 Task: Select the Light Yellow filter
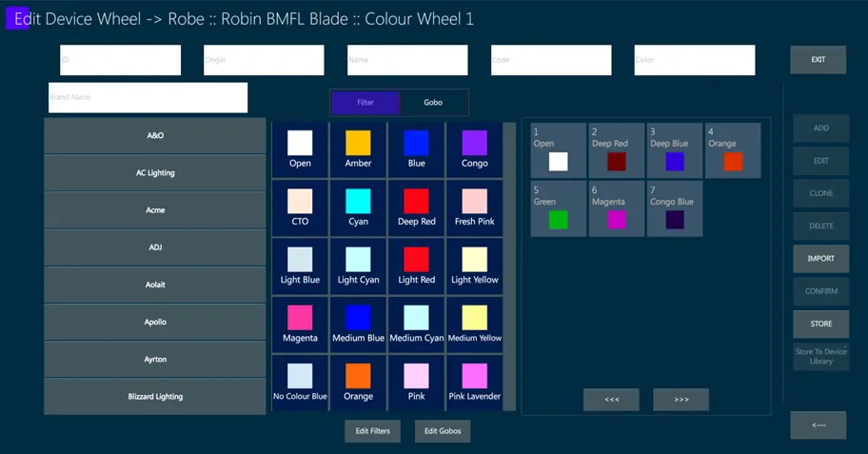coord(474,266)
